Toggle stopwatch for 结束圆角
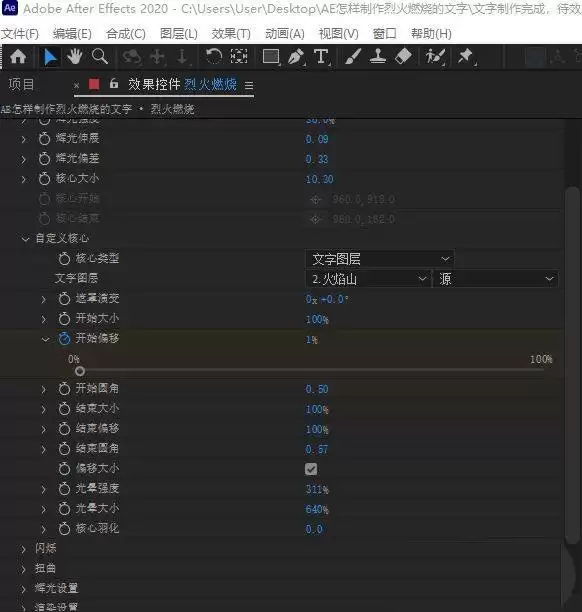 coord(64,448)
